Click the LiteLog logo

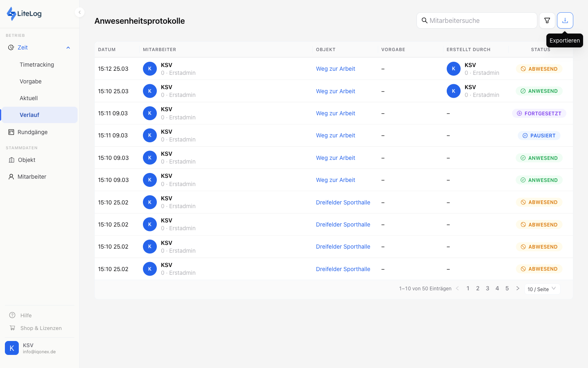(x=24, y=13)
